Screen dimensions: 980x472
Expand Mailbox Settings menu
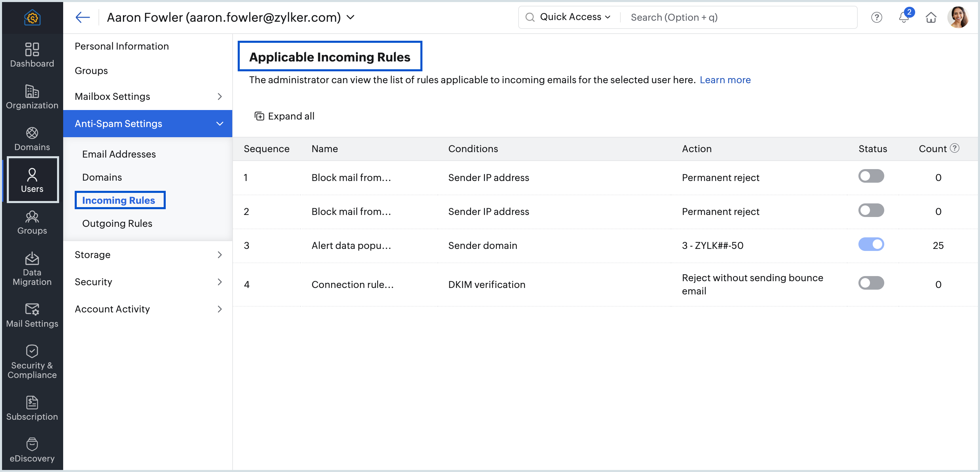(148, 96)
